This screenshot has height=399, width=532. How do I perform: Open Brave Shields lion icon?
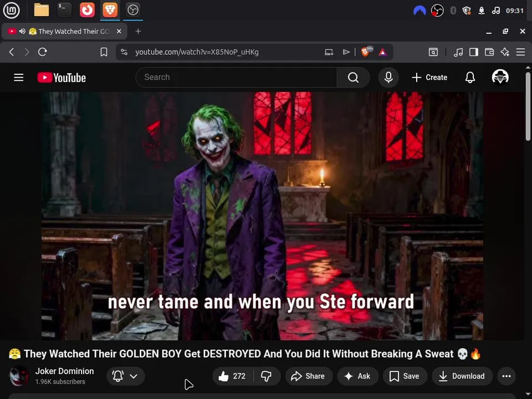(x=366, y=52)
